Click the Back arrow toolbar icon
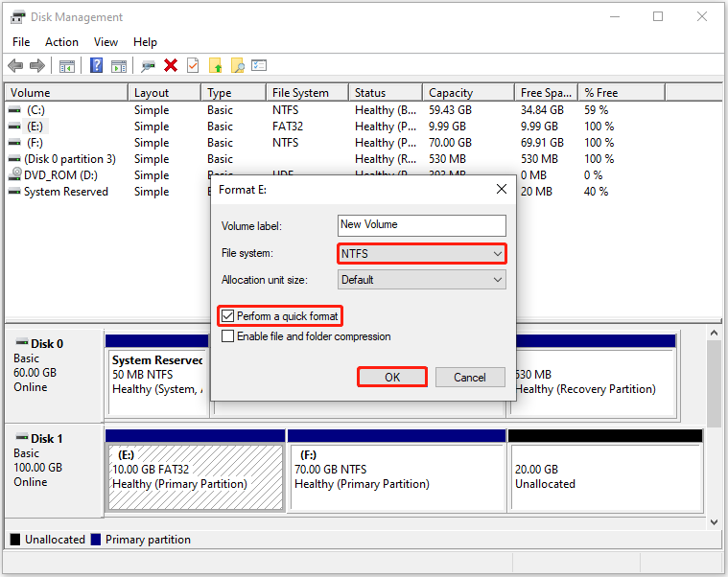This screenshot has width=728, height=577. (x=15, y=65)
